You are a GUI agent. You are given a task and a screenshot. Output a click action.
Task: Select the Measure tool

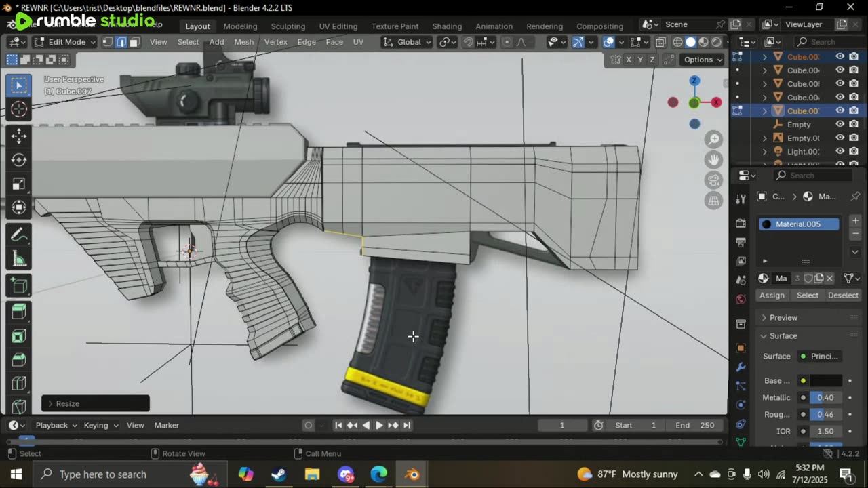point(19,260)
